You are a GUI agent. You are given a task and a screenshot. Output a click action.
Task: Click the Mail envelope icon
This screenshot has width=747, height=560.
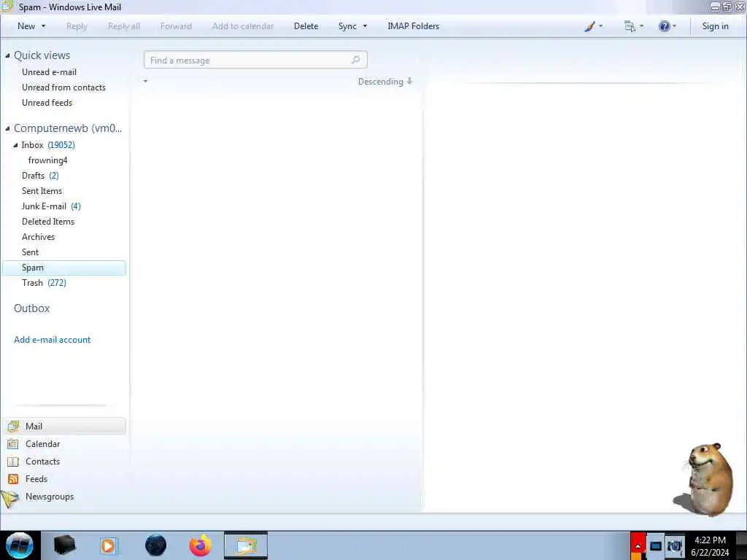[13, 426]
